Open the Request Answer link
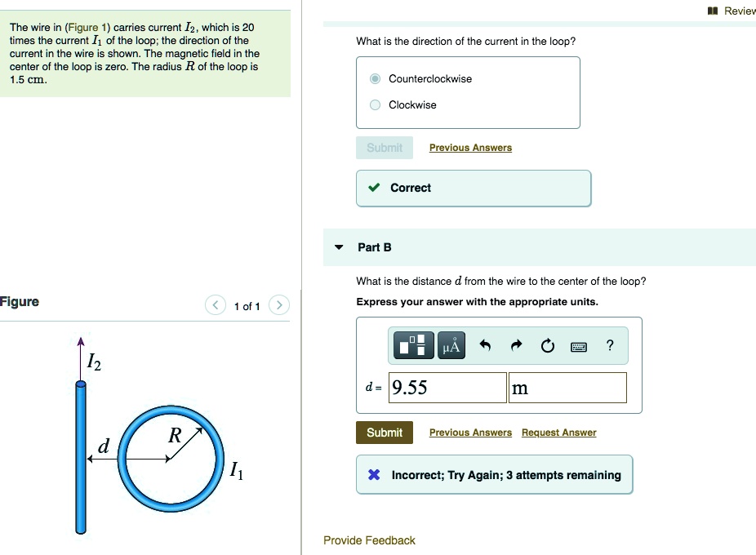The image size is (756, 555). [x=558, y=433]
